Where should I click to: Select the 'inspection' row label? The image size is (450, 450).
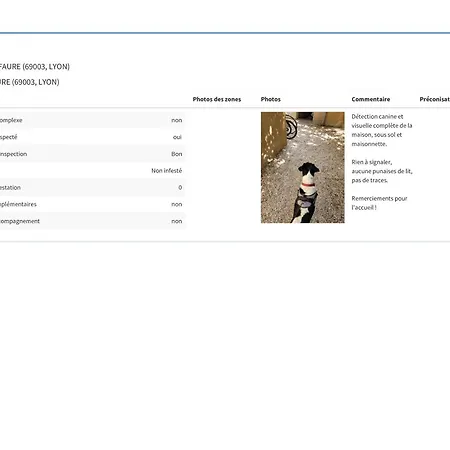(x=13, y=154)
